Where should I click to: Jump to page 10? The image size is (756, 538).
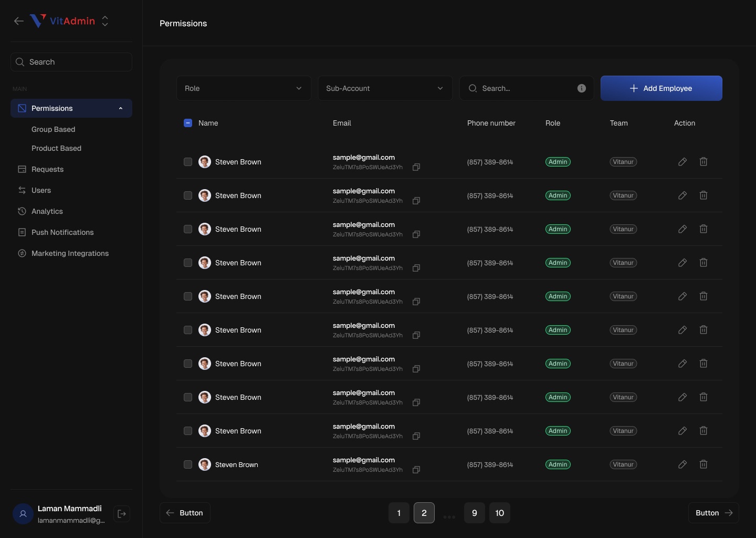[500, 513]
